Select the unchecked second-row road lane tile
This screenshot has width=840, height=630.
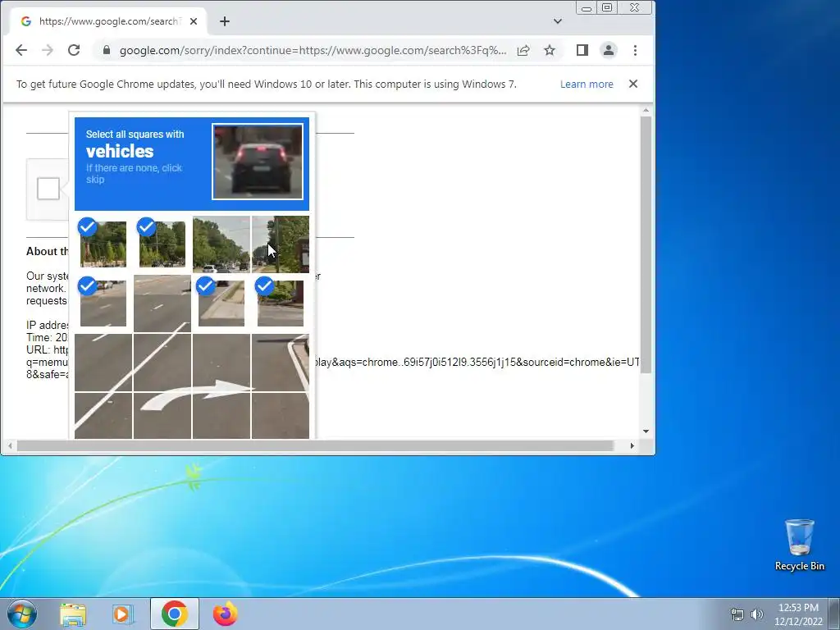point(162,304)
